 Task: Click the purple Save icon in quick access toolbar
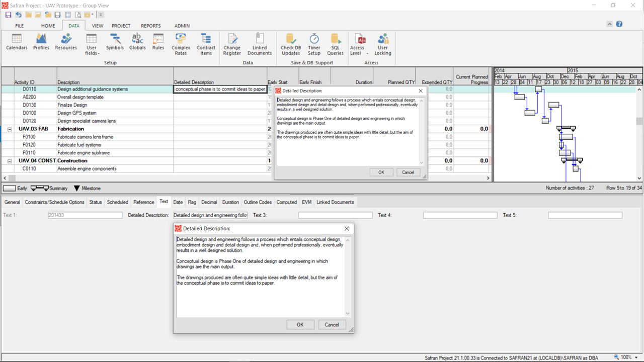point(8,15)
